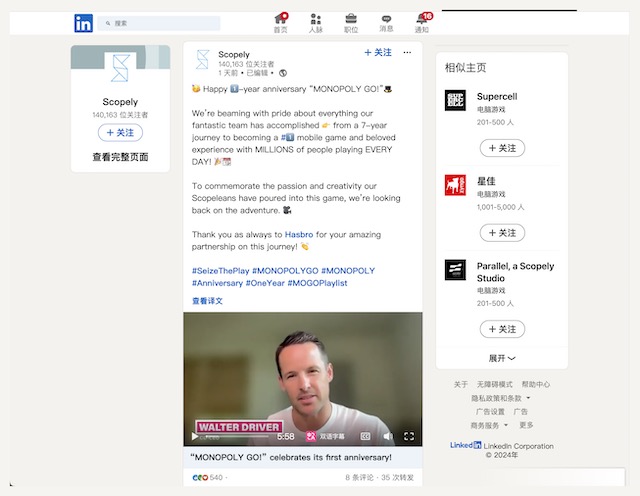This screenshot has height=496, width=640.
Task: Open the 8 comments link
Action: point(359,477)
